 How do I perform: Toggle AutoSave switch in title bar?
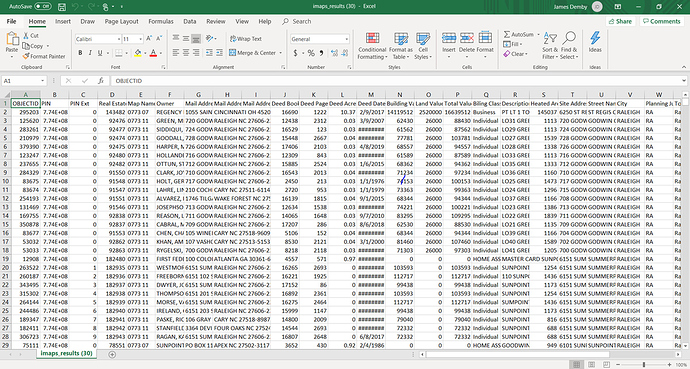point(42,7)
